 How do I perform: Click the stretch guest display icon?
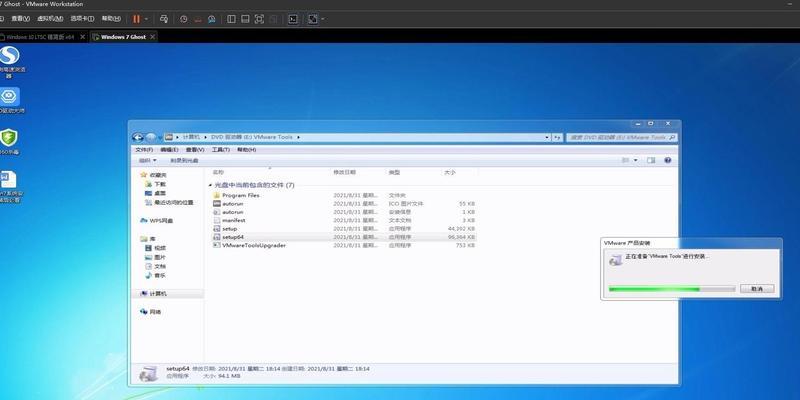(x=313, y=19)
